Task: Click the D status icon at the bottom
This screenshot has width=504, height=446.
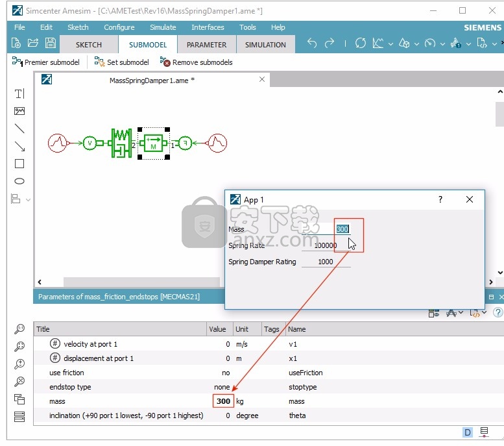Action: (x=468, y=432)
